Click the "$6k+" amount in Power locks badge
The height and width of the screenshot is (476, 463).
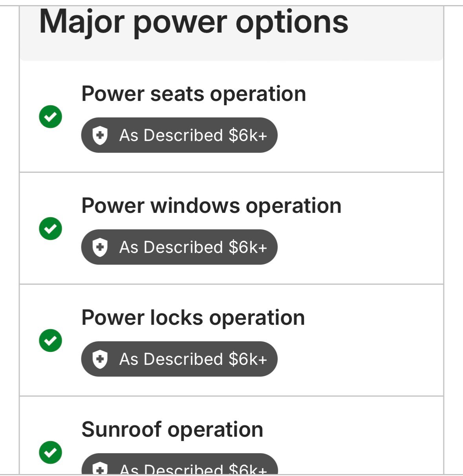point(248,359)
